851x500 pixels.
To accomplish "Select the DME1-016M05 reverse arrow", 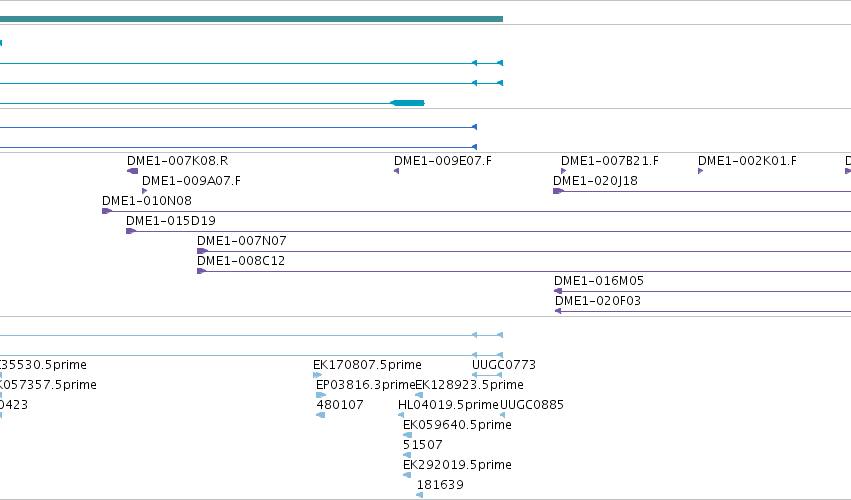I will [557, 292].
